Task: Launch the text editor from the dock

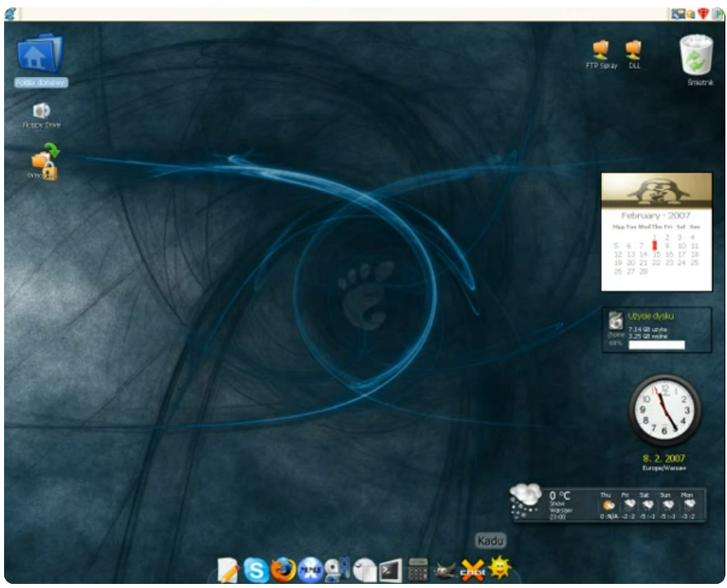Action: [x=228, y=570]
